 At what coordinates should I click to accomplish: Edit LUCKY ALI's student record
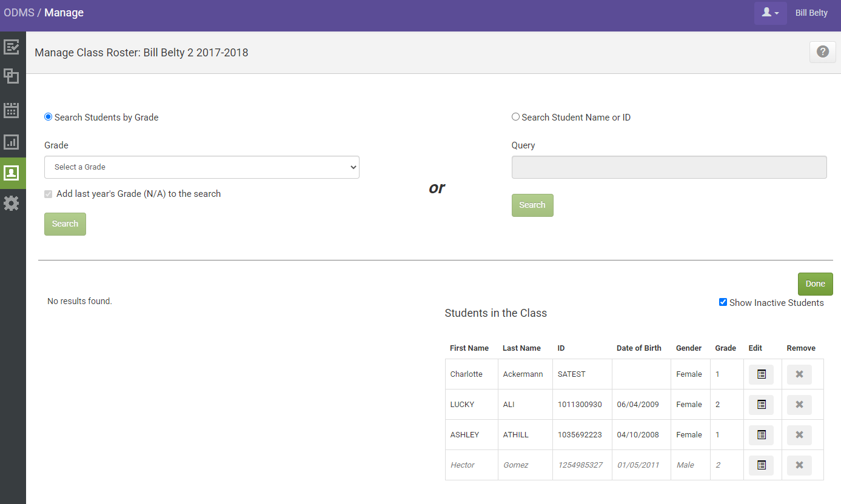tap(762, 405)
